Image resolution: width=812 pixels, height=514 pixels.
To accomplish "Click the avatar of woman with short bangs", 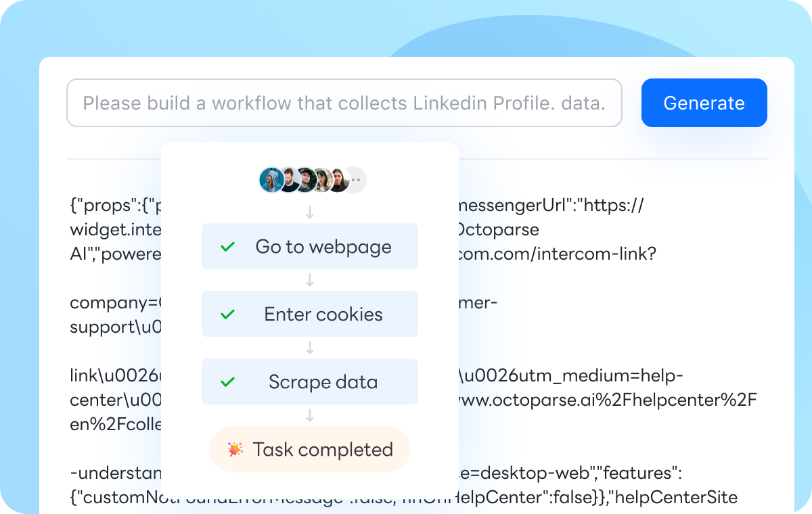I will pyautogui.click(x=323, y=180).
